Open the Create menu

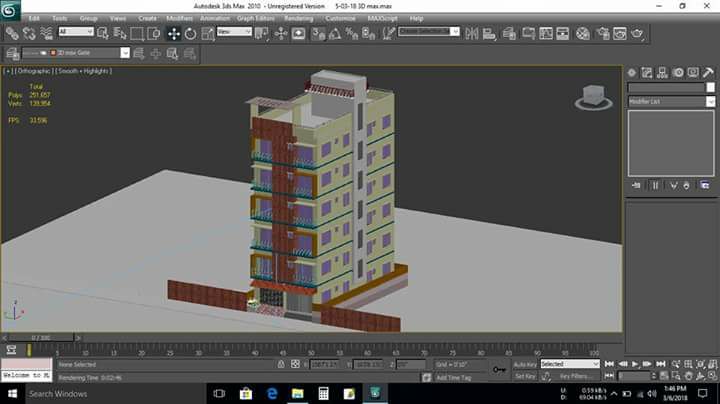point(147,18)
